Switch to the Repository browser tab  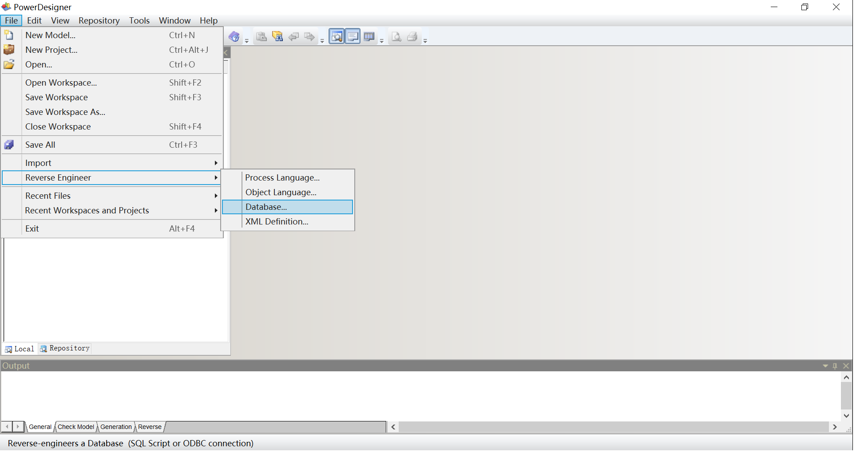click(65, 348)
